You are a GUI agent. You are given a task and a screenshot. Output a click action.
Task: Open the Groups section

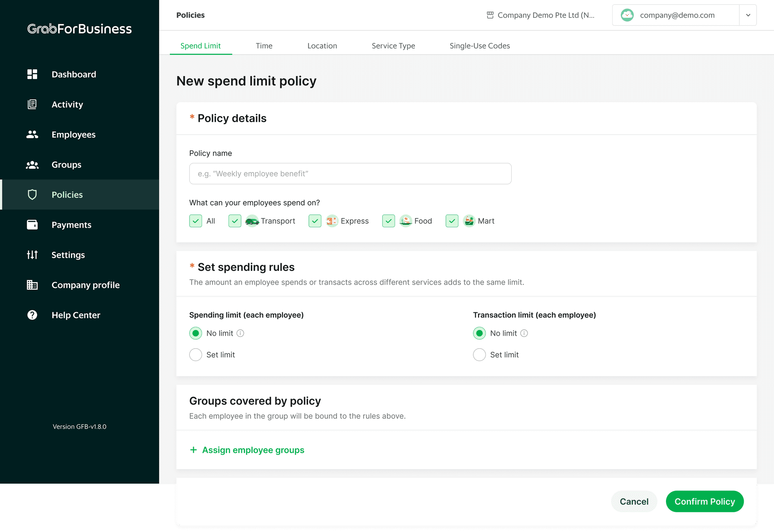32,164
